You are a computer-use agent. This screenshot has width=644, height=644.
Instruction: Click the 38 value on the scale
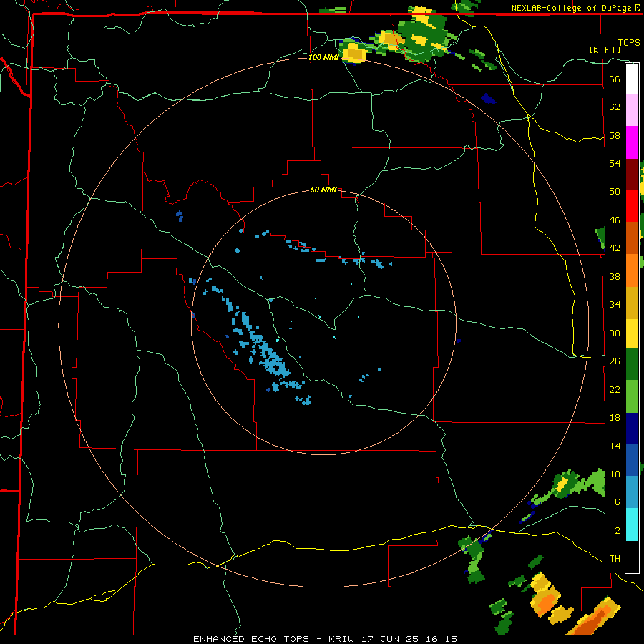coord(615,276)
